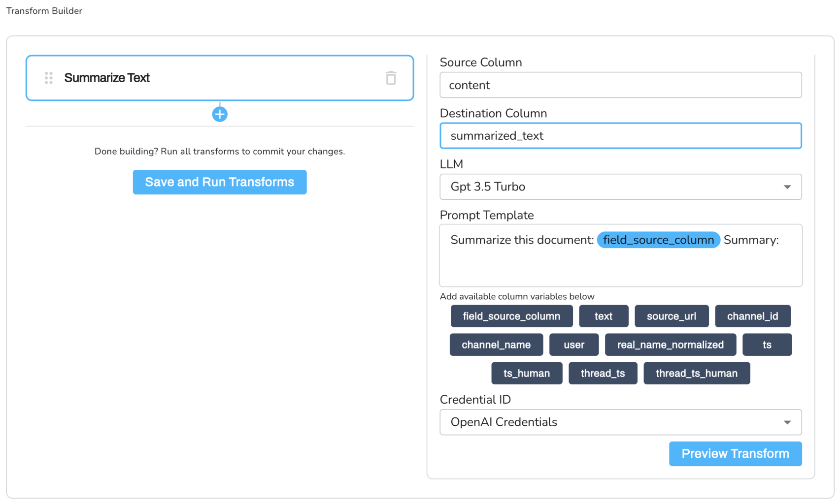Focus the Source Column input field
This screenshot has width=840, height=504.
click(620, 85)
